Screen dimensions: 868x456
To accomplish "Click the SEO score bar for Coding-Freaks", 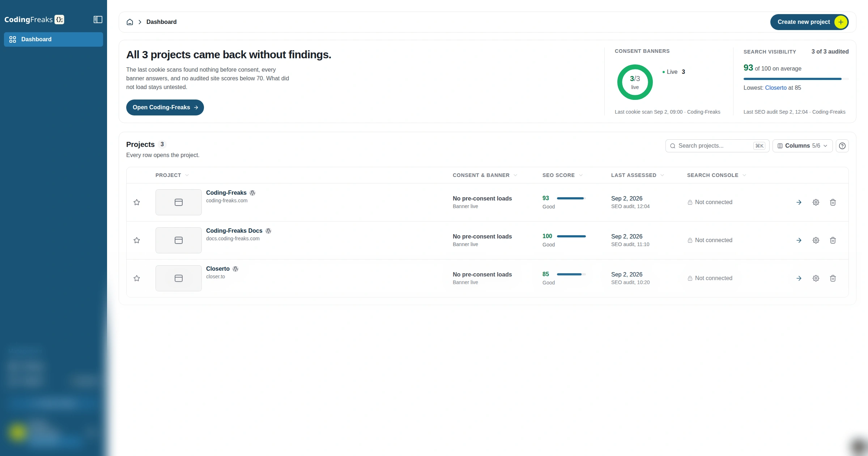I will point(571,198).
